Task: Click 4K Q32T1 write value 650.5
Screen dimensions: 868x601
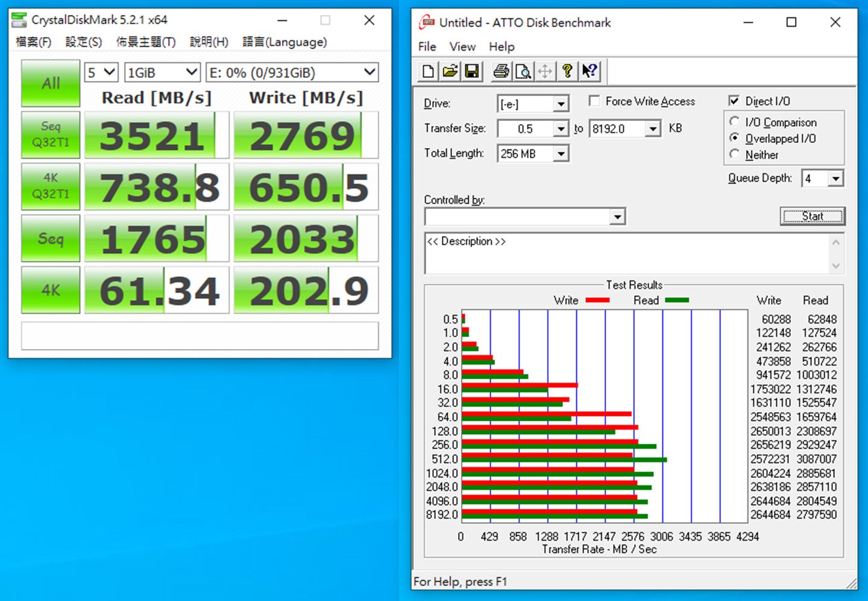Action: pyautogui.click(x=306, y=187)
